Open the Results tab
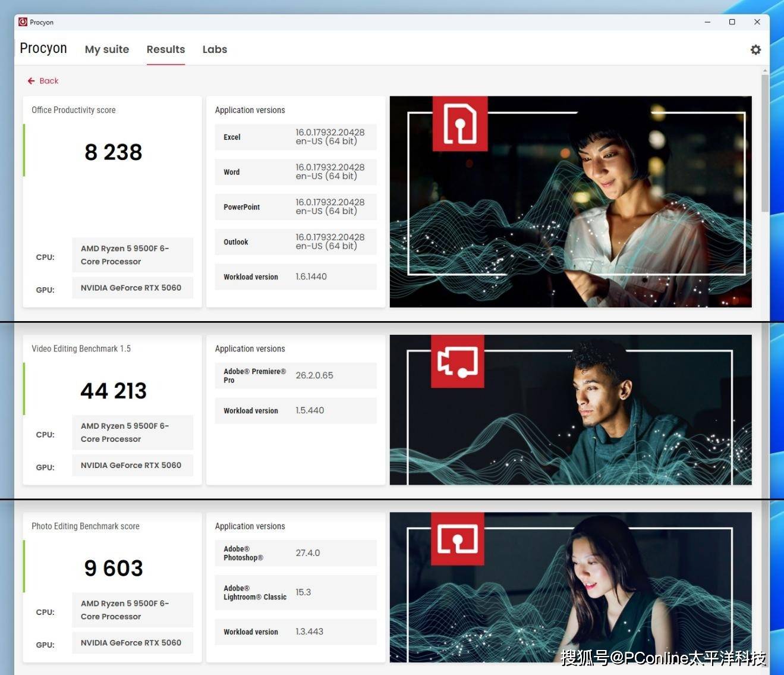The image size is (784, 675). pos(166,49)
